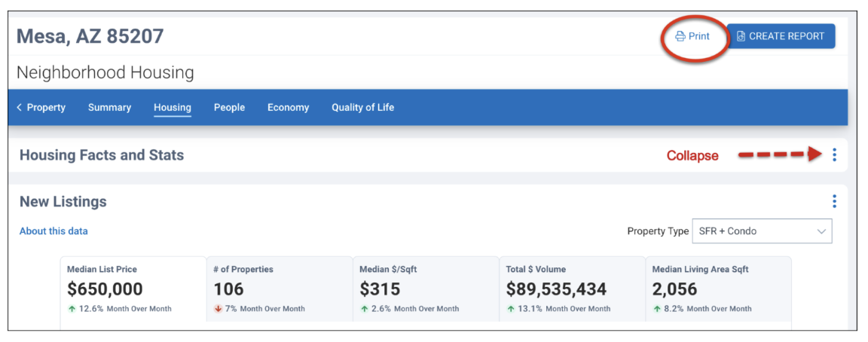Select the Median $/Sqft card
The height and width of the screenshot is (342, 868).
(426, 289)
